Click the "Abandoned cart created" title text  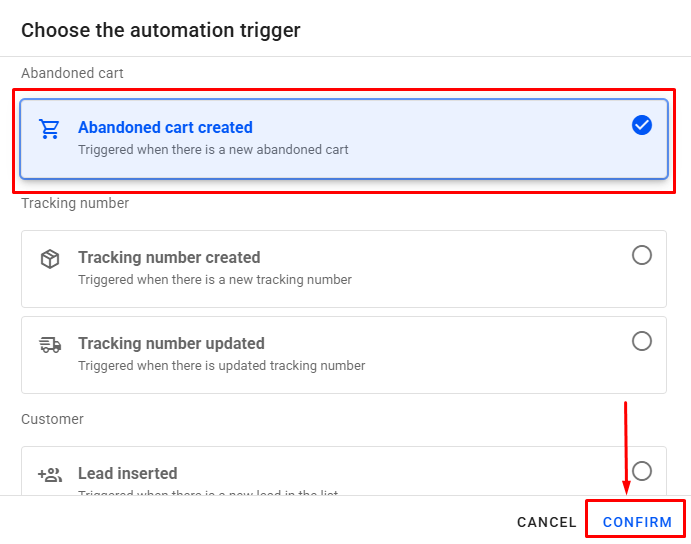pos(165,127)
